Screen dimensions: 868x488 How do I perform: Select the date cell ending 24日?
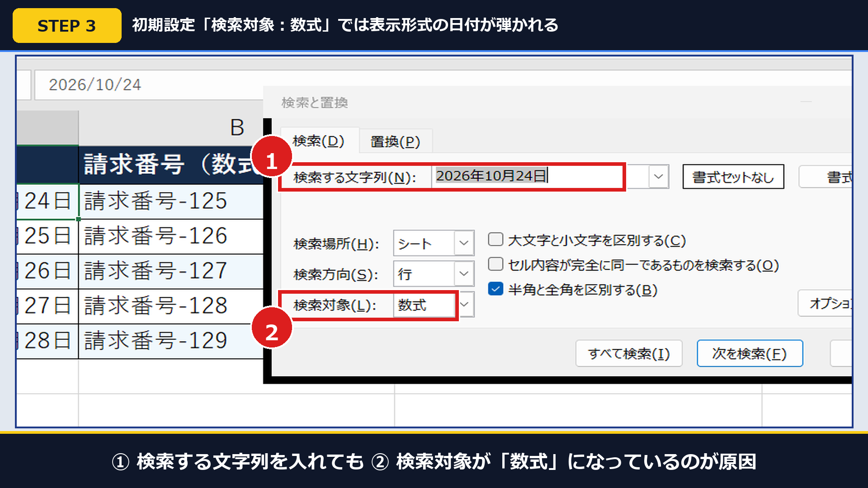[x=47, y=202]
